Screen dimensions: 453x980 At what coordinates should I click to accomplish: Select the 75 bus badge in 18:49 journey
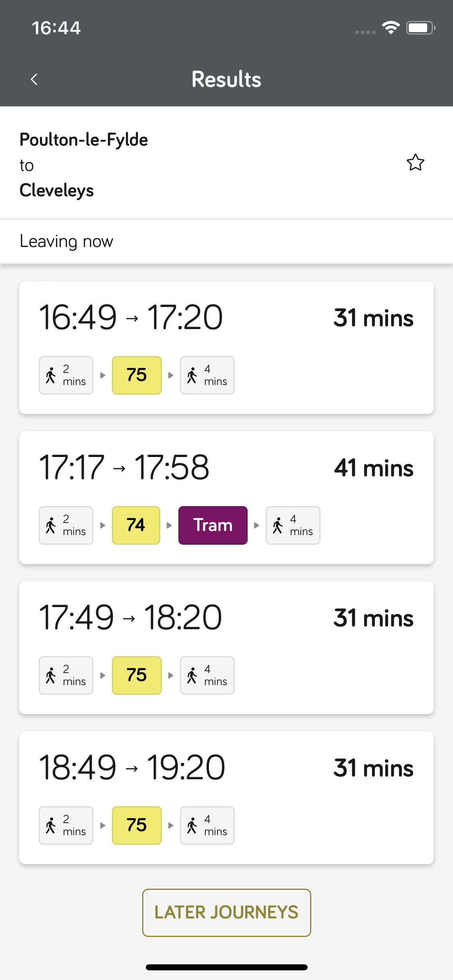tap(137, 826)
